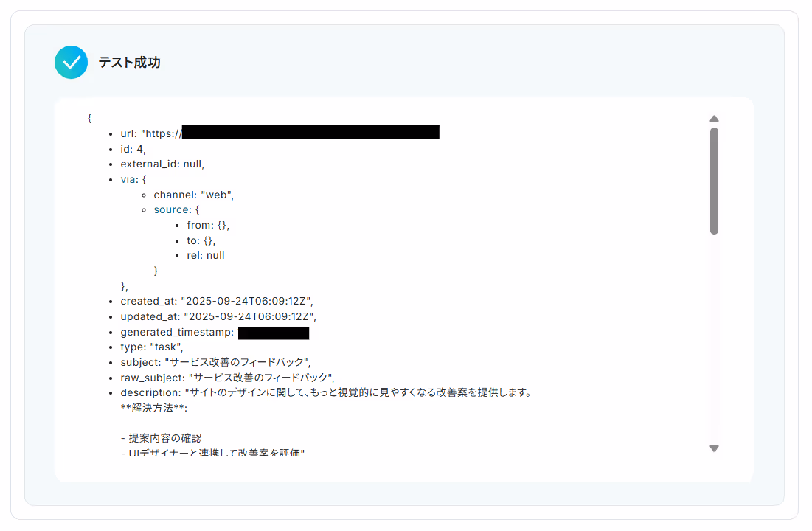Click the scrollbar up arrow

714,119
